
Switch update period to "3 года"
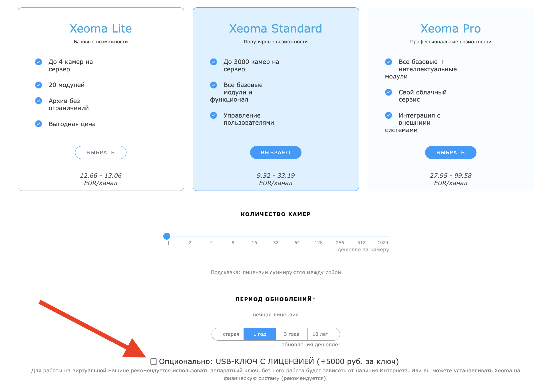pyautogui.click(x=291, y=334)
